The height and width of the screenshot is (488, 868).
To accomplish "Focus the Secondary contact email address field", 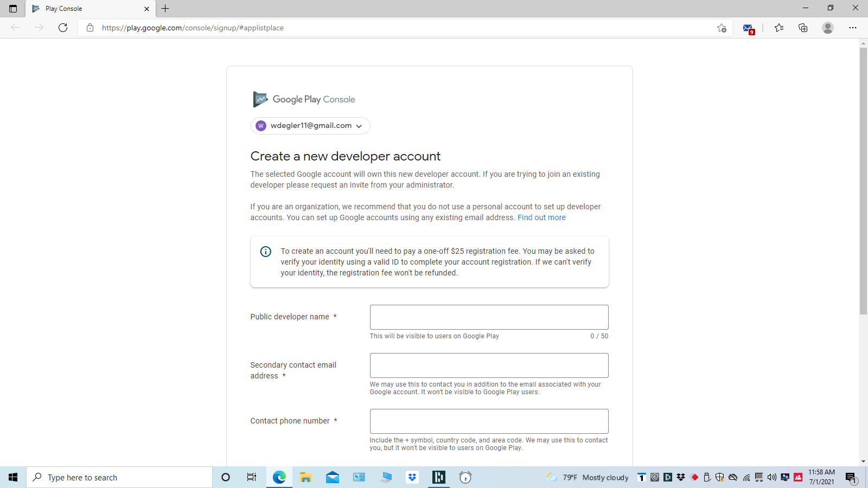I will [489, 365].
